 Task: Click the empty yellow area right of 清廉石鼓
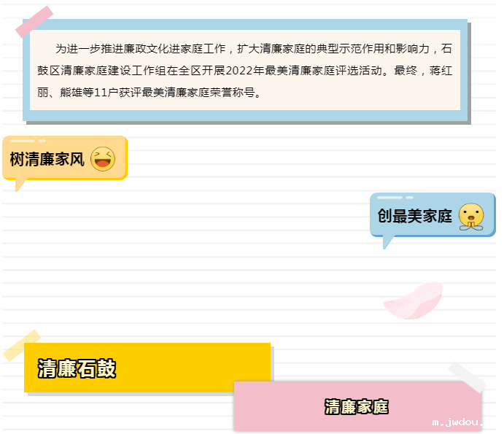tap(197, 368)
